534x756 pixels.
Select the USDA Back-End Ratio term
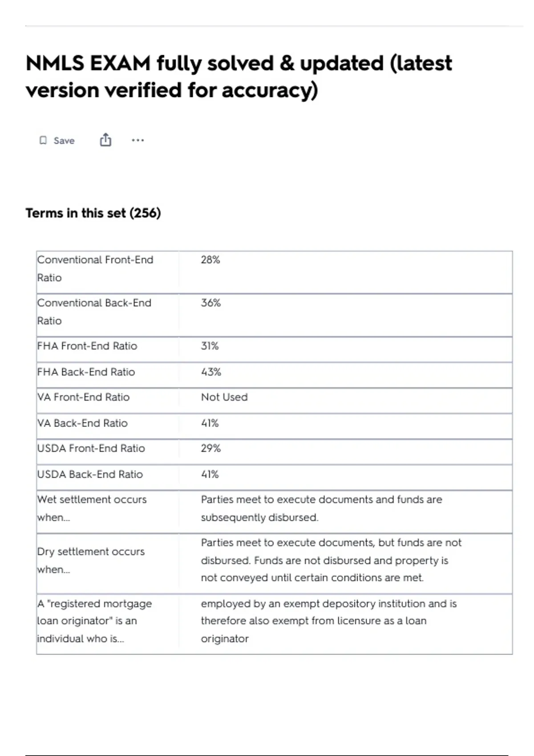click(x=90, y=474)
